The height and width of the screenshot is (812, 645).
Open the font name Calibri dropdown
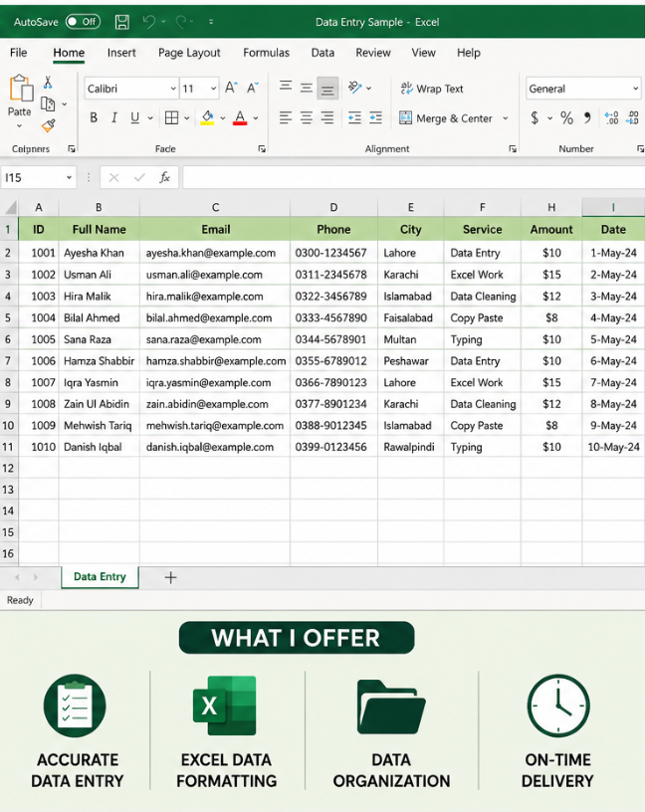pyautogui.click(x=173, y=89)
